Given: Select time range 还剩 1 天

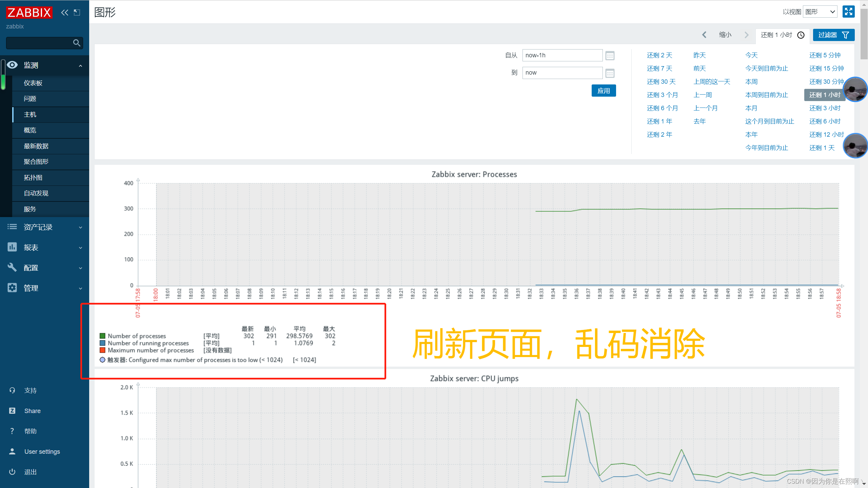Looking at the screenshot, I should pos(822,148).
